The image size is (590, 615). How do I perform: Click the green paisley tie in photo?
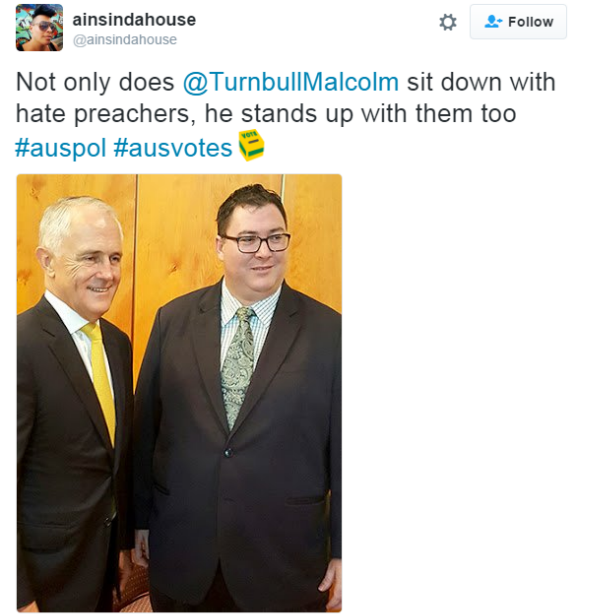pos(239,366)
